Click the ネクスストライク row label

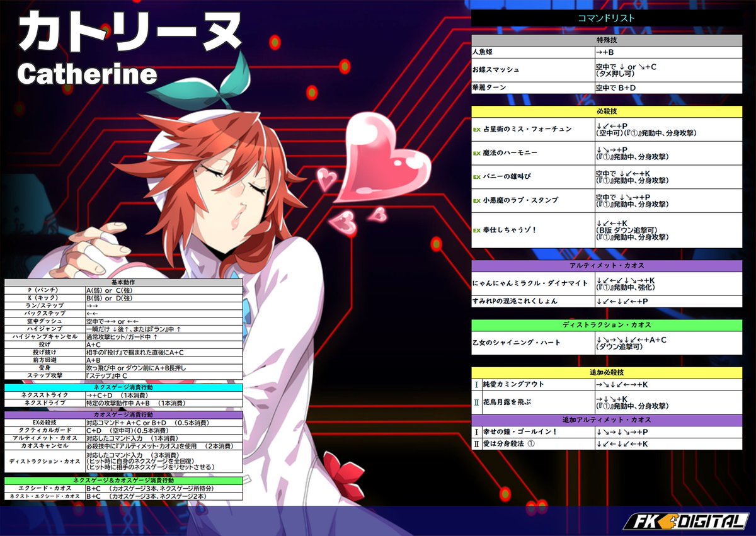[x=45, y=394]
